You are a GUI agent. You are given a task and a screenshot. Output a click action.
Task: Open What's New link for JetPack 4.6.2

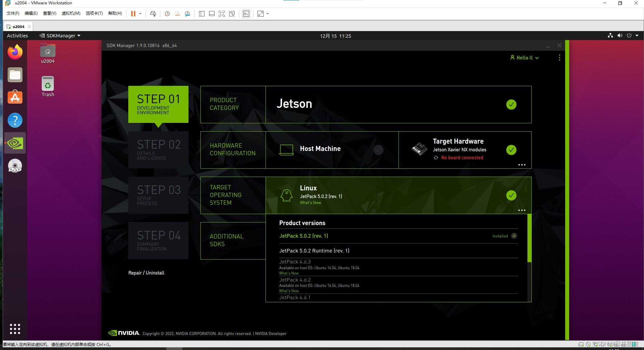click(x=289, y=291)
